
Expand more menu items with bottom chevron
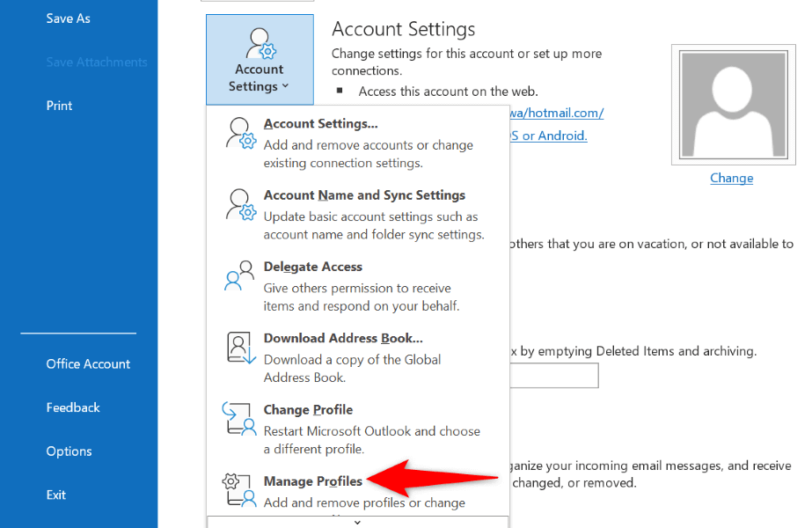[x=356, y=522]
